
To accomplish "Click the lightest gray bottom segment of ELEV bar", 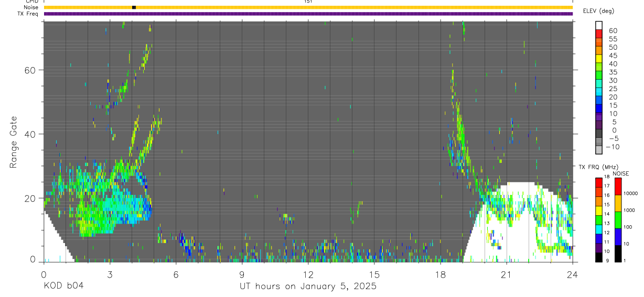I will [x=599, y=149].
